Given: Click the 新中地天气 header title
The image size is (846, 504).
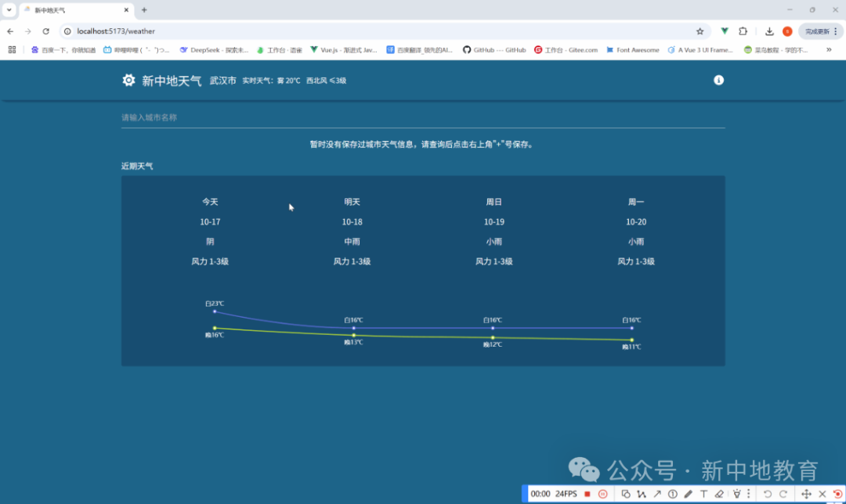Looking at the screenshot, I should tap(172, 81).
